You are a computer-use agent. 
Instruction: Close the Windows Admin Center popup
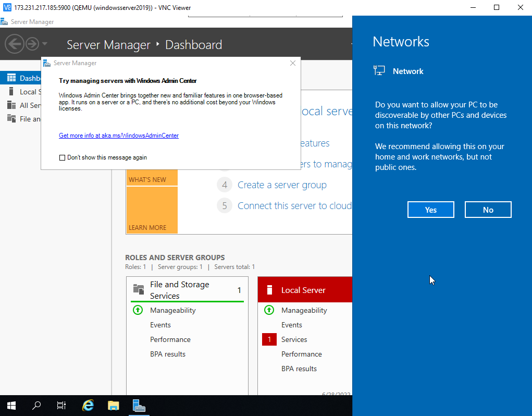[x=293, y=63]
